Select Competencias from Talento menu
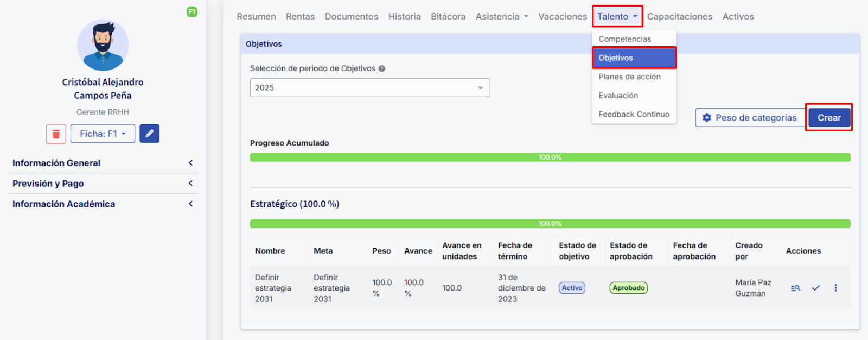 coord(624,39)
